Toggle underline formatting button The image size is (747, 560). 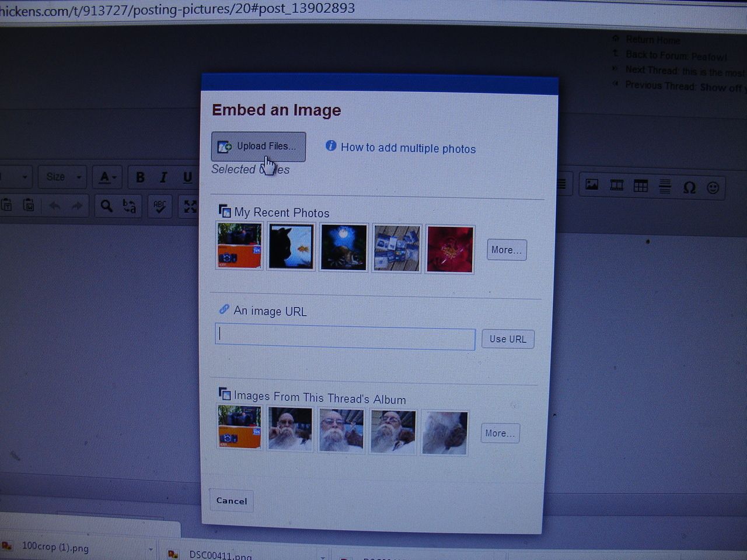(187, 177)
